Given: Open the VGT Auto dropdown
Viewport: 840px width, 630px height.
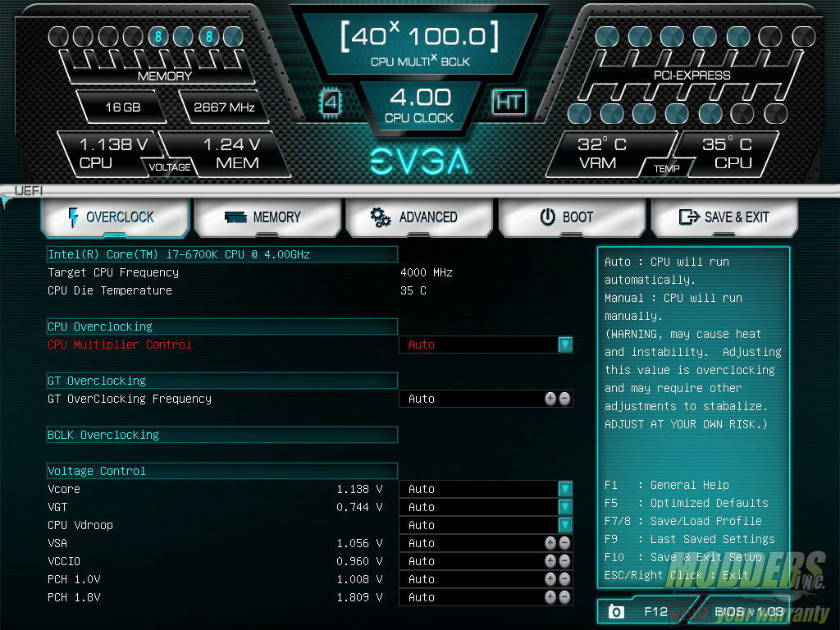Looking at the screenshot, I should [x=565, y=507].
